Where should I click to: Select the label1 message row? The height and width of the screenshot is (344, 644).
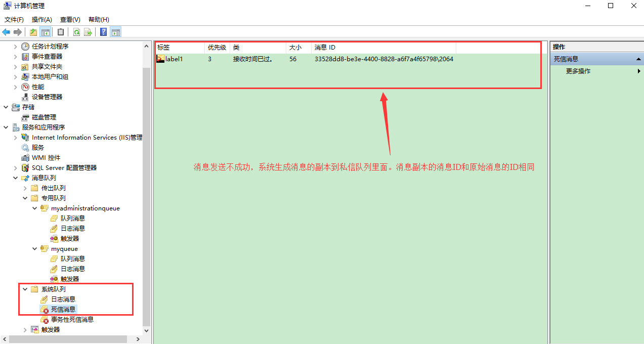(x=305, y=59)
